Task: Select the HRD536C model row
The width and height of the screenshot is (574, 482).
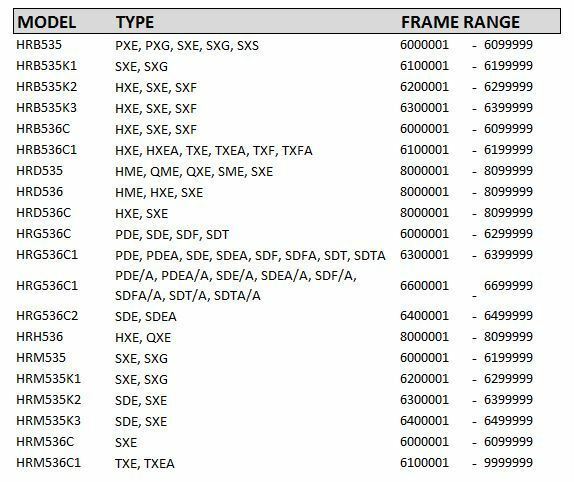Action: pos(275,213)
